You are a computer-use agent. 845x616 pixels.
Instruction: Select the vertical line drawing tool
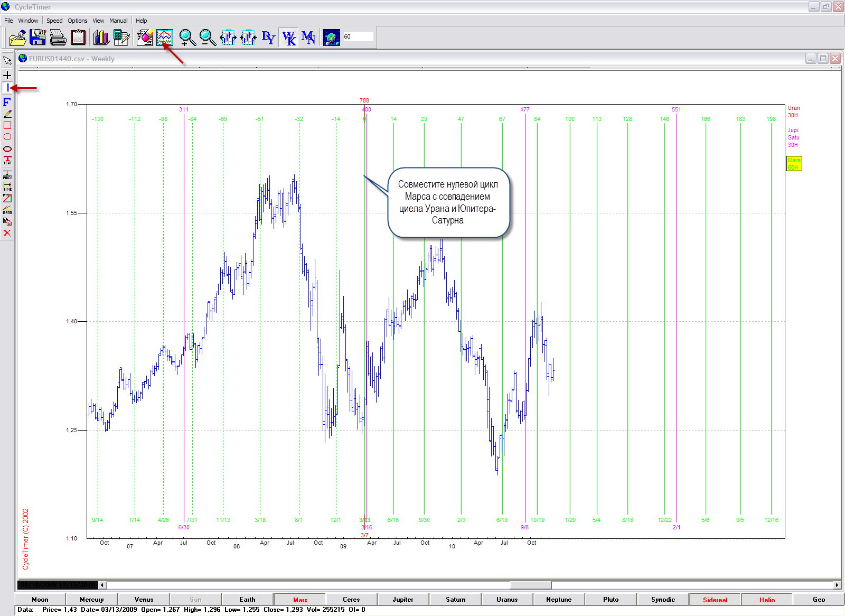tap(7, 88)
